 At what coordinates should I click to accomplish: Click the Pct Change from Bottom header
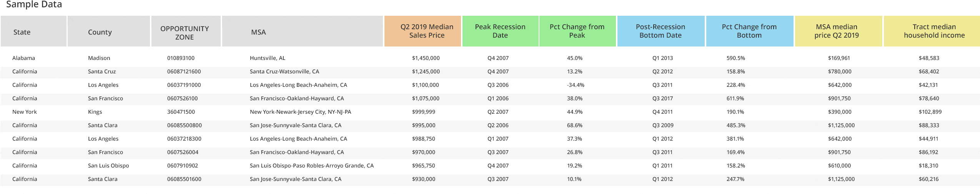(749, 31)
